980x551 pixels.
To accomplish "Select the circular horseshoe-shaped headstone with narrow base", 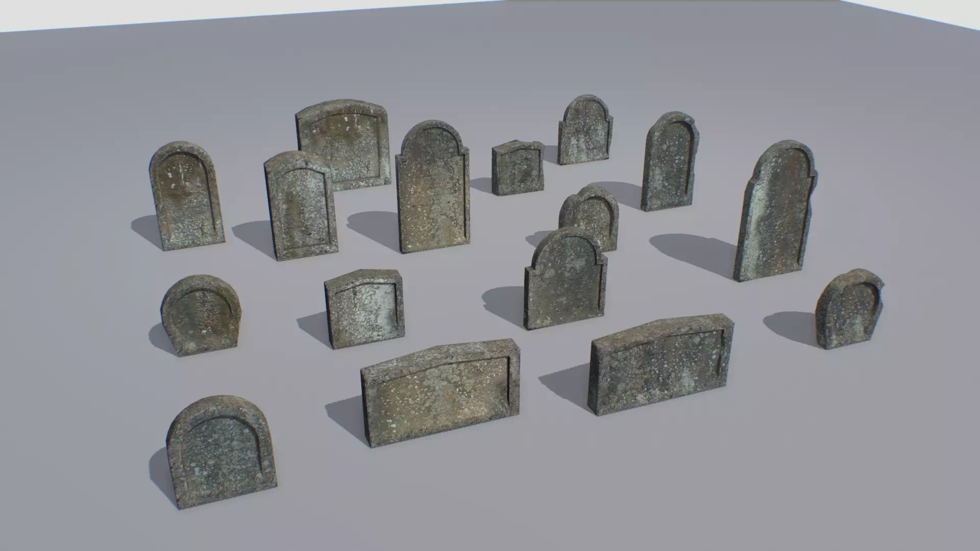I will click(201, 315).
